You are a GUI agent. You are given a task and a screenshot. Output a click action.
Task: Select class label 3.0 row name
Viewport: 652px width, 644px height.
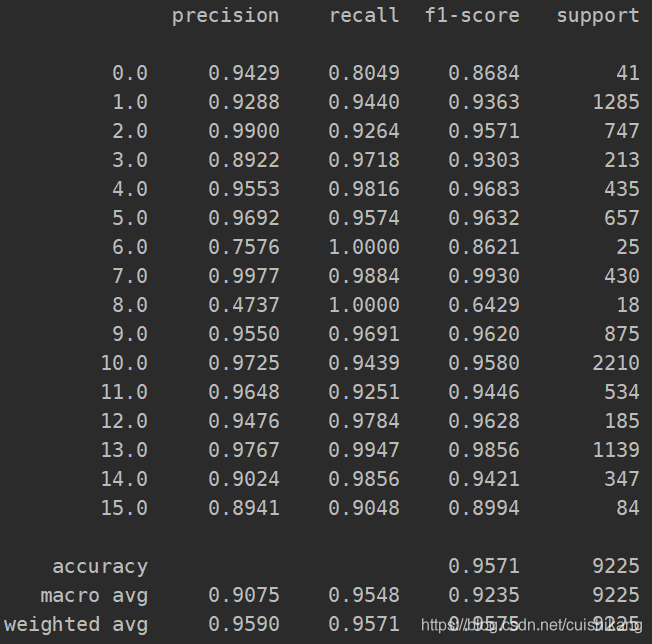130,160
